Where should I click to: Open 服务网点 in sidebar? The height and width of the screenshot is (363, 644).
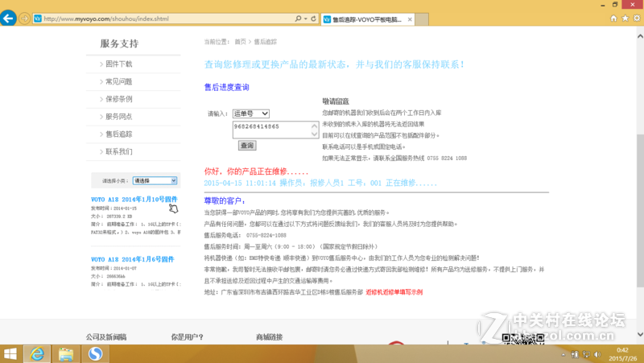tap(118, 117)
